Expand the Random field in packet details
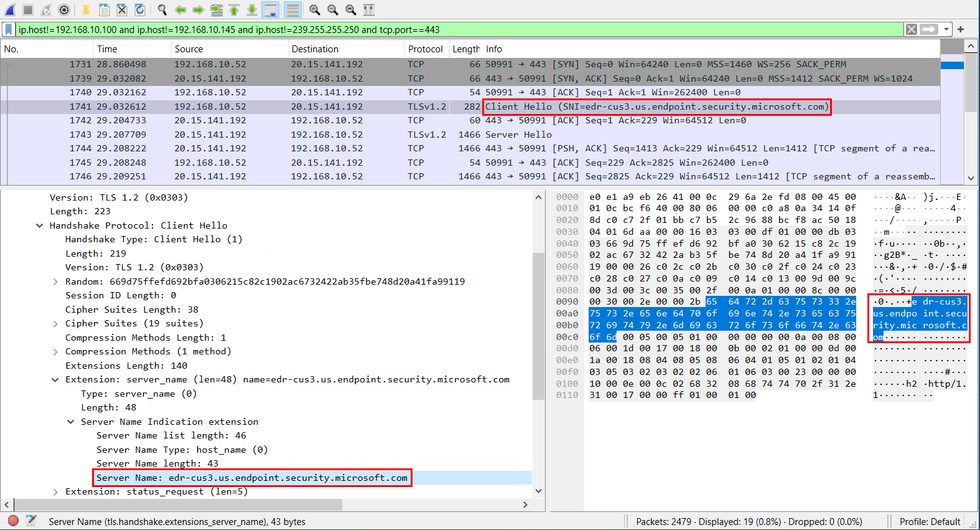 pos(55,282)
